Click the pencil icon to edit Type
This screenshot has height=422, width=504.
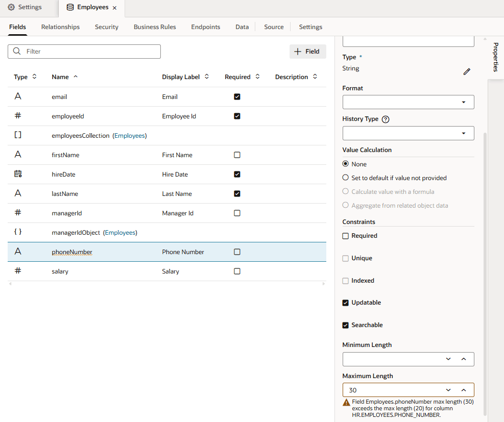[467, 71]
